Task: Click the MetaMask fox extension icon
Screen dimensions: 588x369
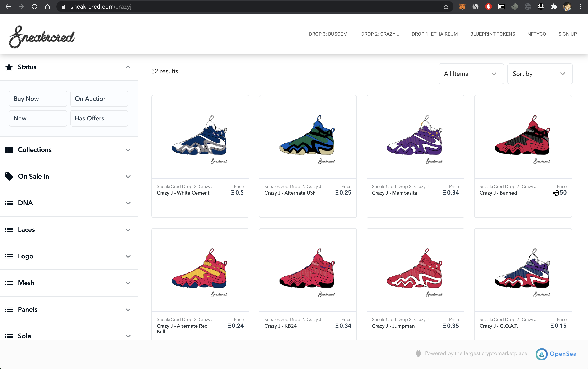Action: (x=462, y=7)
